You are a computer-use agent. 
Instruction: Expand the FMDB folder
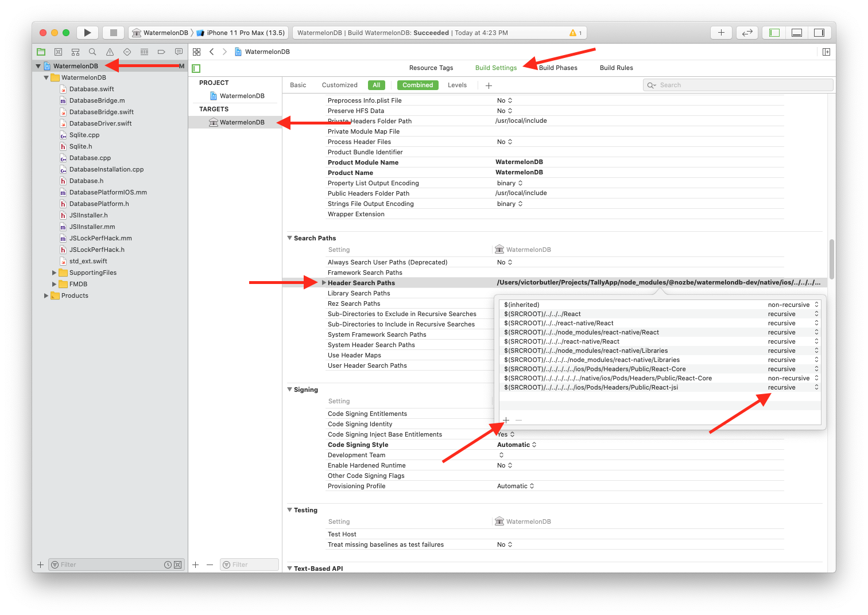tap(55, 284)
